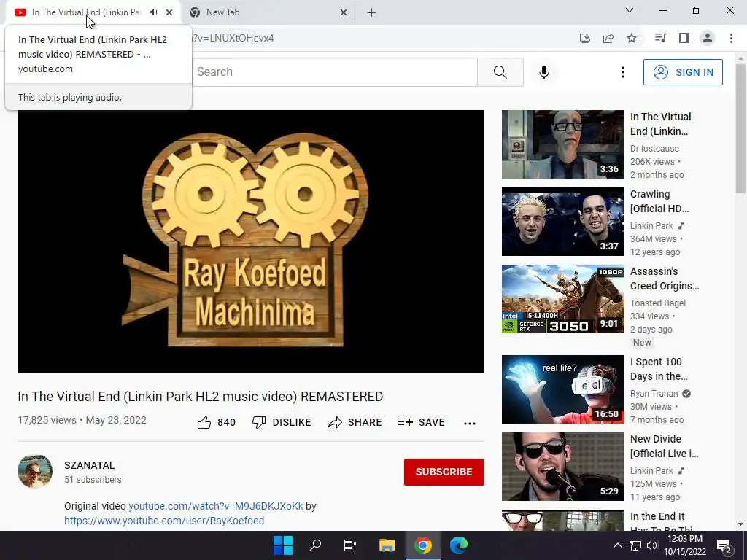Open YouTube settings three-dot menu beside Sign In

click(x=623, y=72)
